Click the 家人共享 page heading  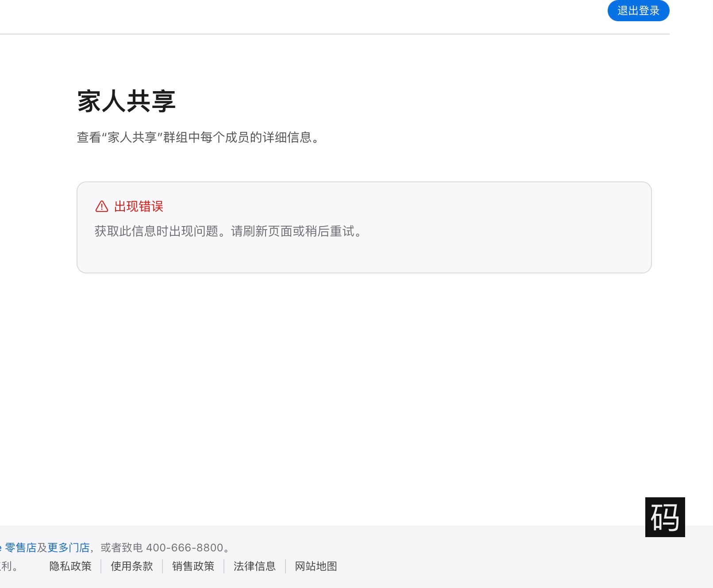pos(127,101)
